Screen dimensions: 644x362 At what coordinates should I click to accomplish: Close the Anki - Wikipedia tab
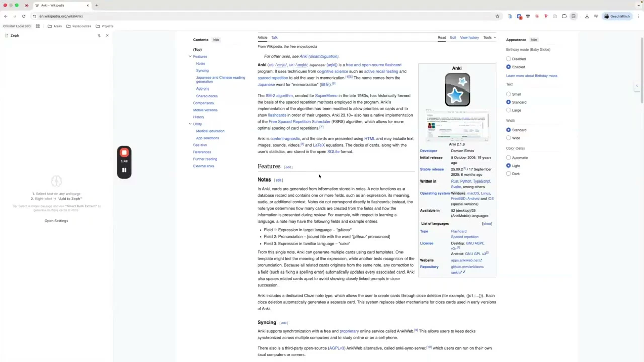tap(87, 5)
